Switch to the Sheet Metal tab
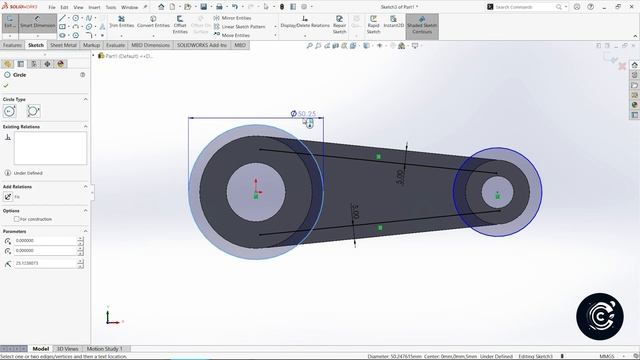This screenshot has height=360, width=640. (63, 45)
